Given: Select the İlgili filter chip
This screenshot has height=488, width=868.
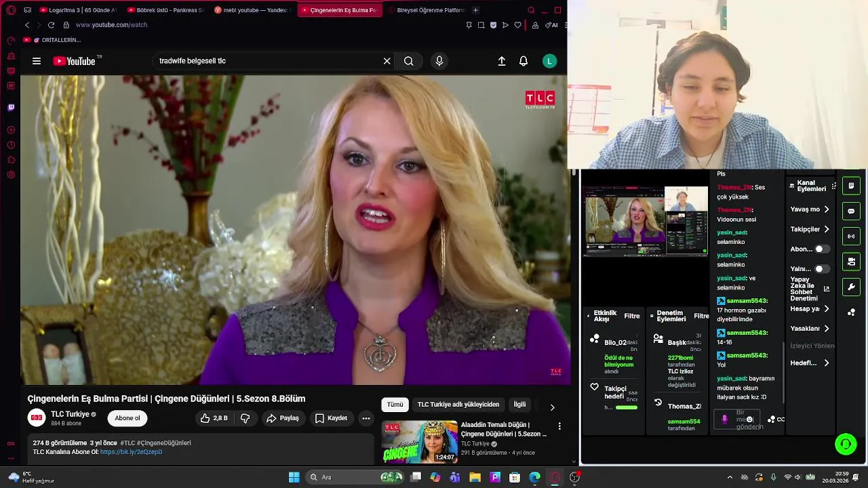Looking at the screenshot, I should point(519,405).
